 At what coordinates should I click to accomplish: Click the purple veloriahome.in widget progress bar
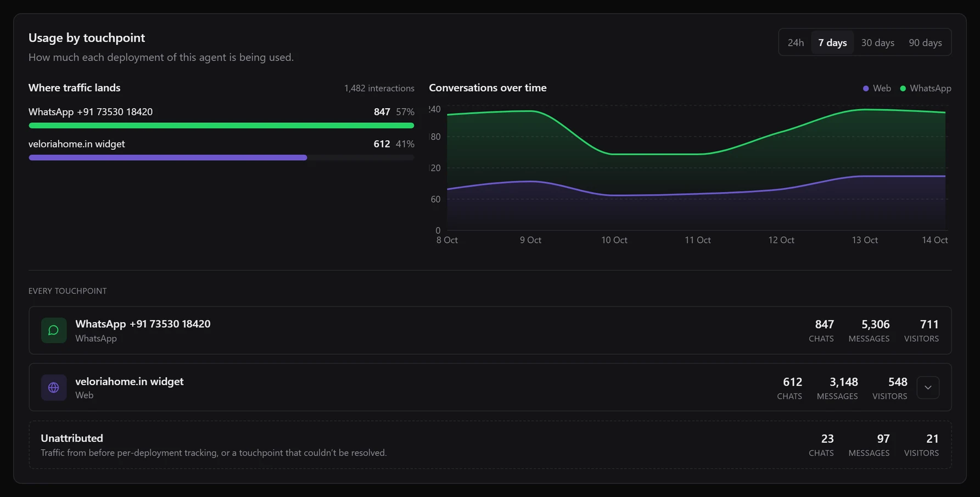coord(167,157)
